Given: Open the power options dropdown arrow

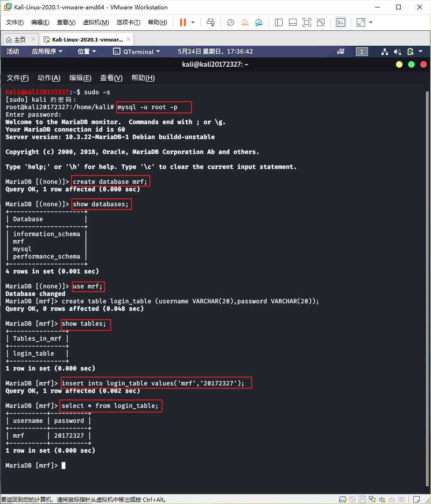Looking at the screenshot, I should (x=193, y=22).
